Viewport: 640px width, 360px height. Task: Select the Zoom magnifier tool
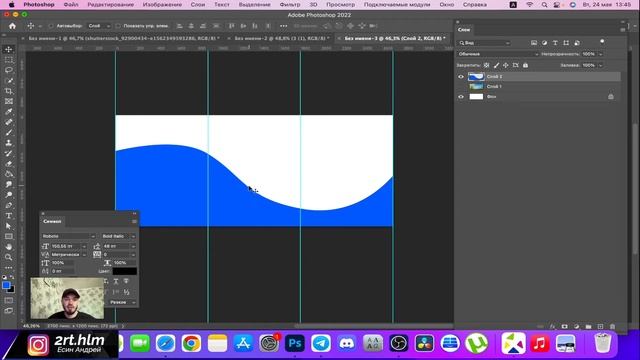click(9, 257)
